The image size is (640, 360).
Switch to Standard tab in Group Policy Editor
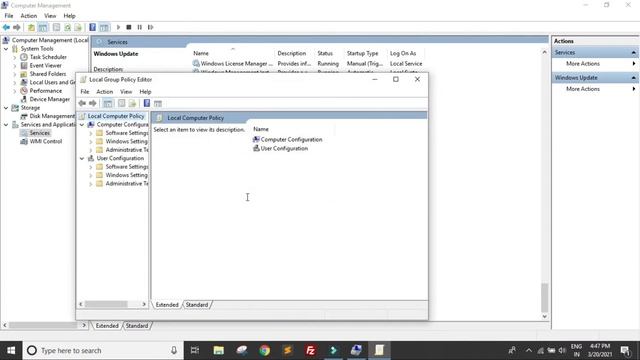[x=197, y=304]
